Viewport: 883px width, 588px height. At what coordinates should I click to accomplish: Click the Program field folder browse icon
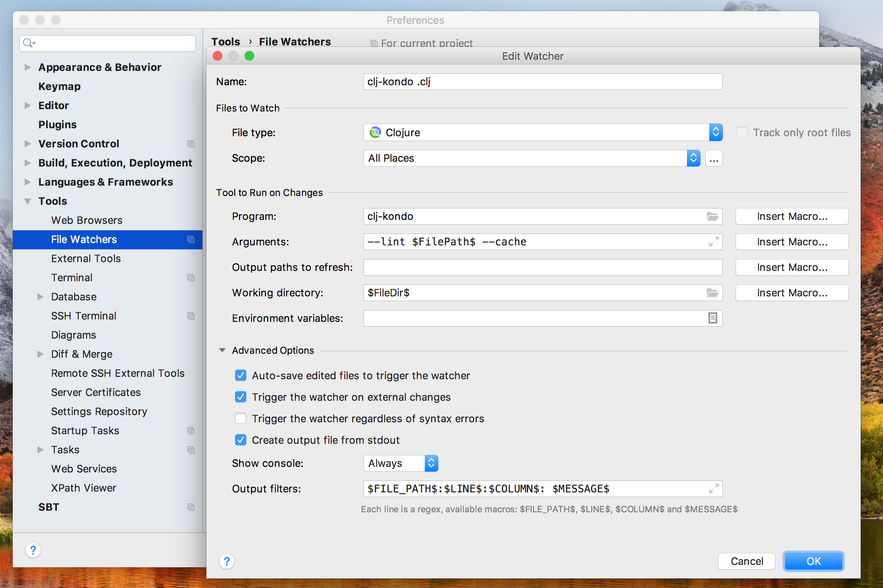click(712, 216)
